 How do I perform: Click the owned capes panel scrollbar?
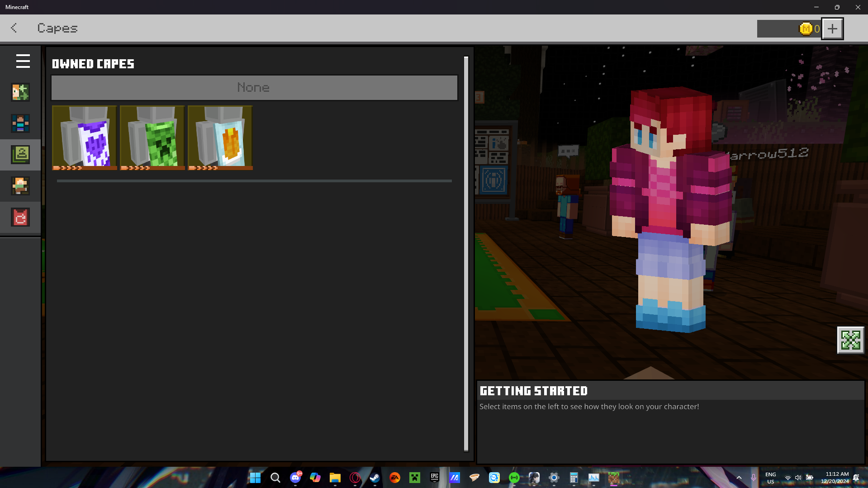(466, 253)
